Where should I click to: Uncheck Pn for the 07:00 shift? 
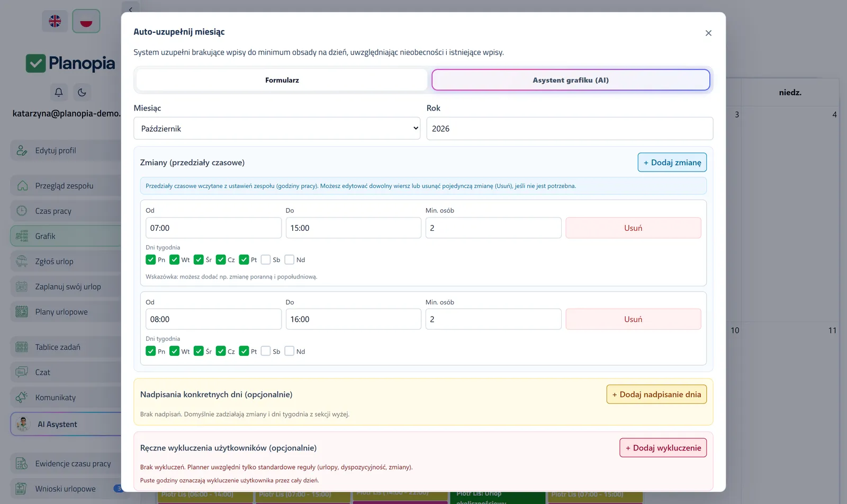point(151,259)
